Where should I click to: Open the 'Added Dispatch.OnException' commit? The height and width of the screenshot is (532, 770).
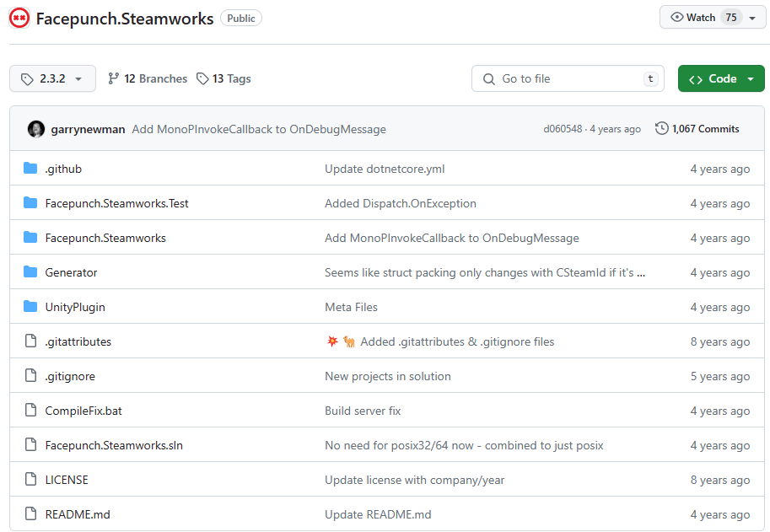pos(401,203)
